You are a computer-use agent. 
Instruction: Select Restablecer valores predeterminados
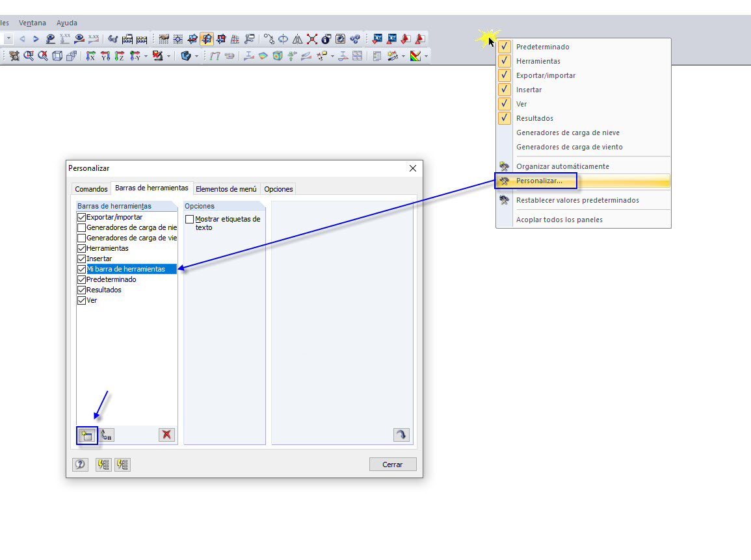tap(583, 200)
